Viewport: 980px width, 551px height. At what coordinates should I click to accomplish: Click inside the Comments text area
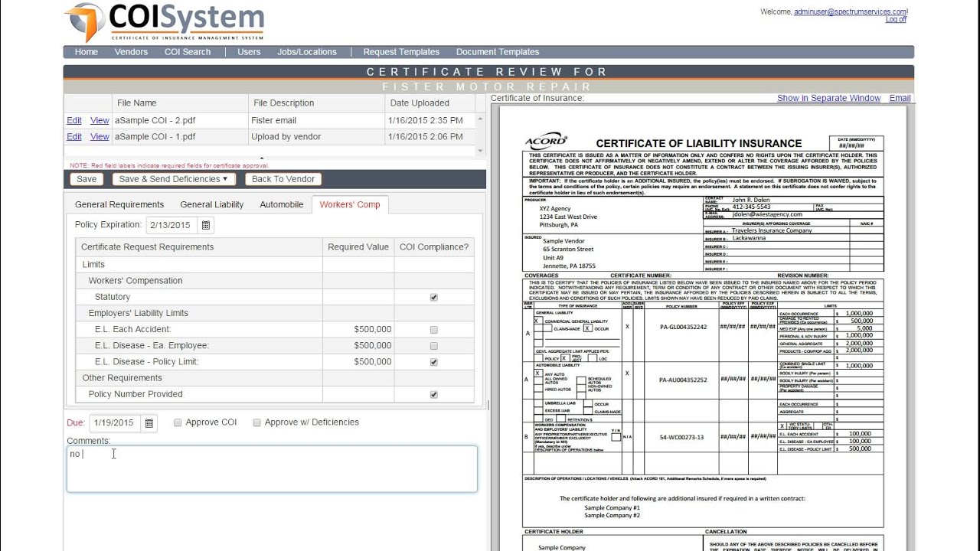click(x=272, y=469)
